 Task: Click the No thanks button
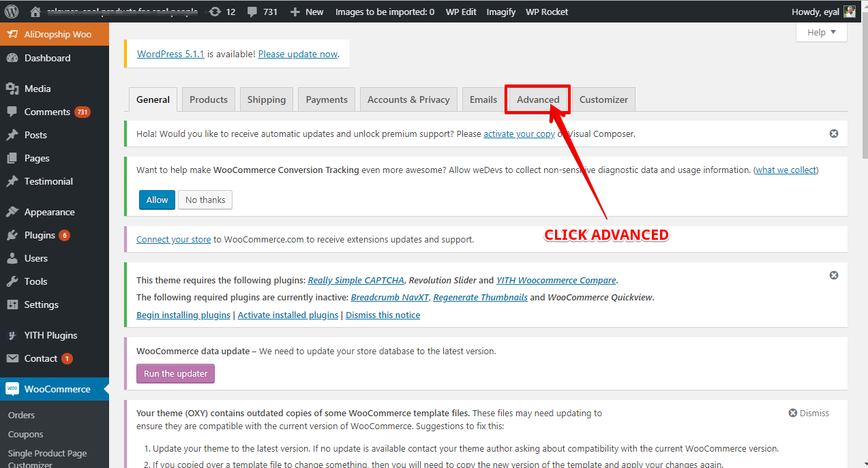pyautogui.click(x=205, y=200)
